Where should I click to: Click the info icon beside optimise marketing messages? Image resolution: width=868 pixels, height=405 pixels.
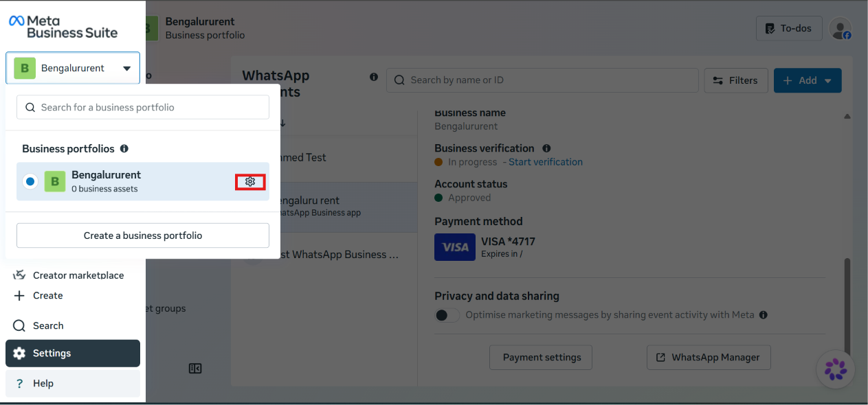764,315
